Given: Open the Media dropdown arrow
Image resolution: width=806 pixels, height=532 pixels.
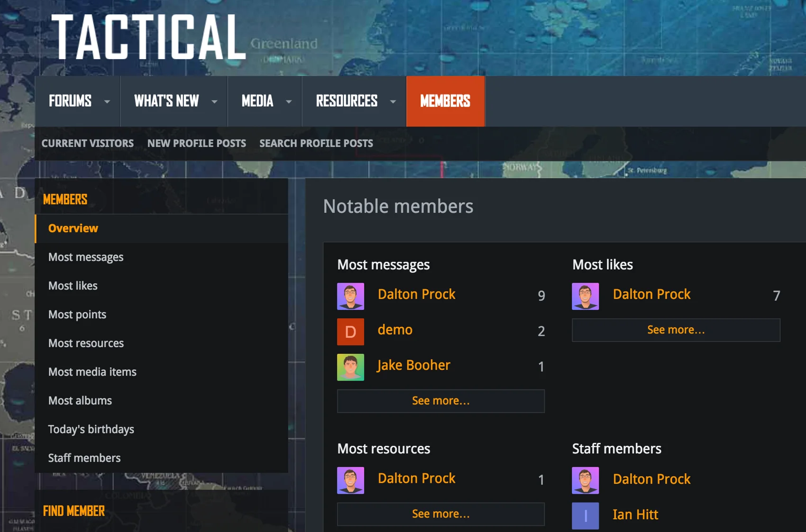Looking at the screenshot, I should coord(289,101).
